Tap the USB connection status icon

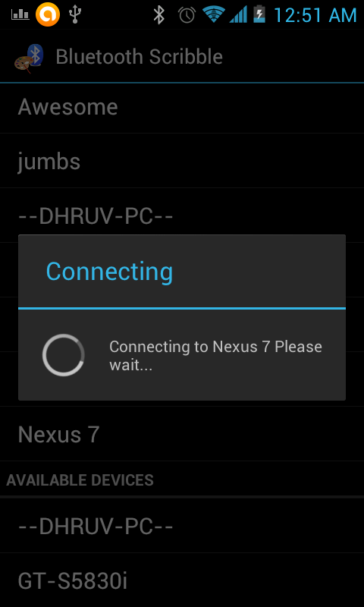tap(74, 14)
